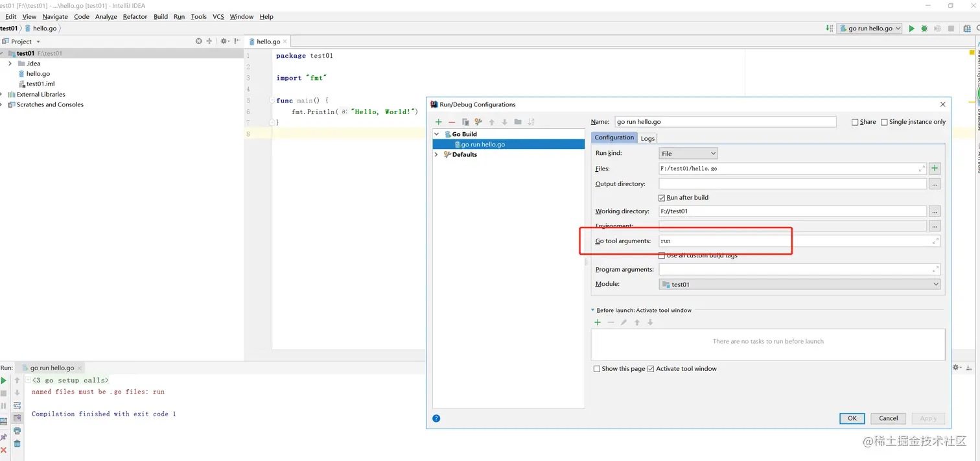Remove selected configuration with minus icon
Image resolution: width=980 pixels, height=461 pixels.
click(x=452, y=122)
